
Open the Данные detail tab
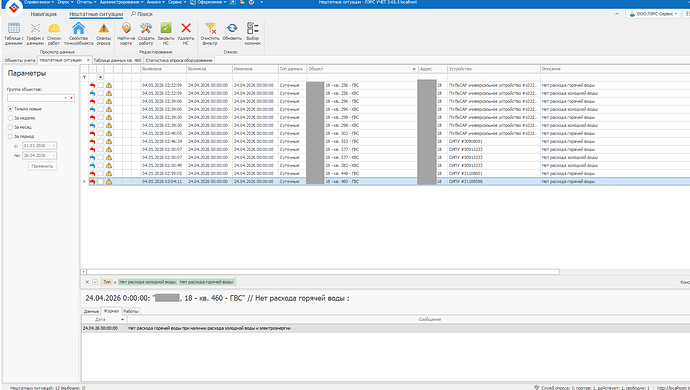(x=91, y=311)
